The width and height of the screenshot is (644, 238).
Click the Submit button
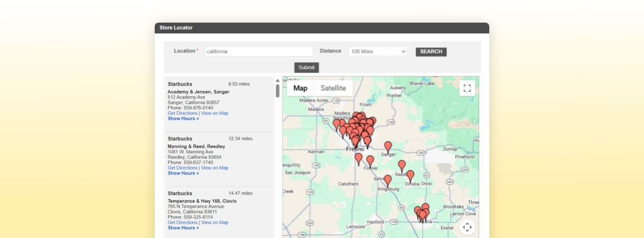click(x=306, y=68)
